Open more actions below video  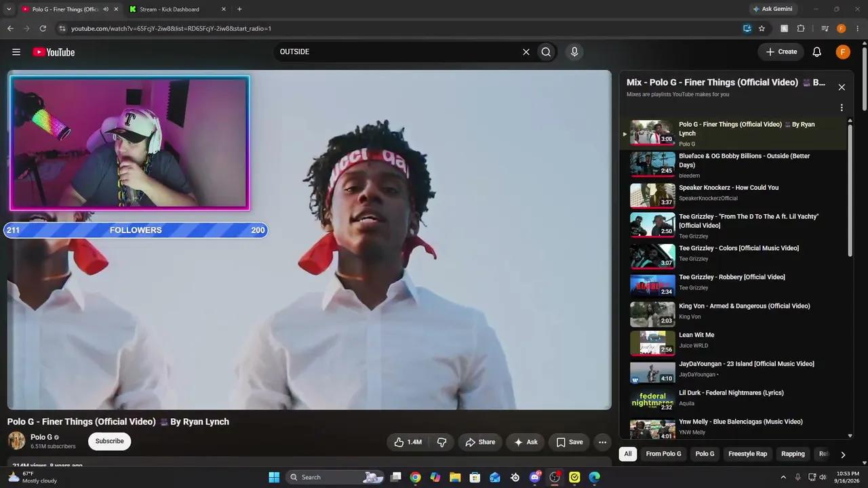[602, 442]
